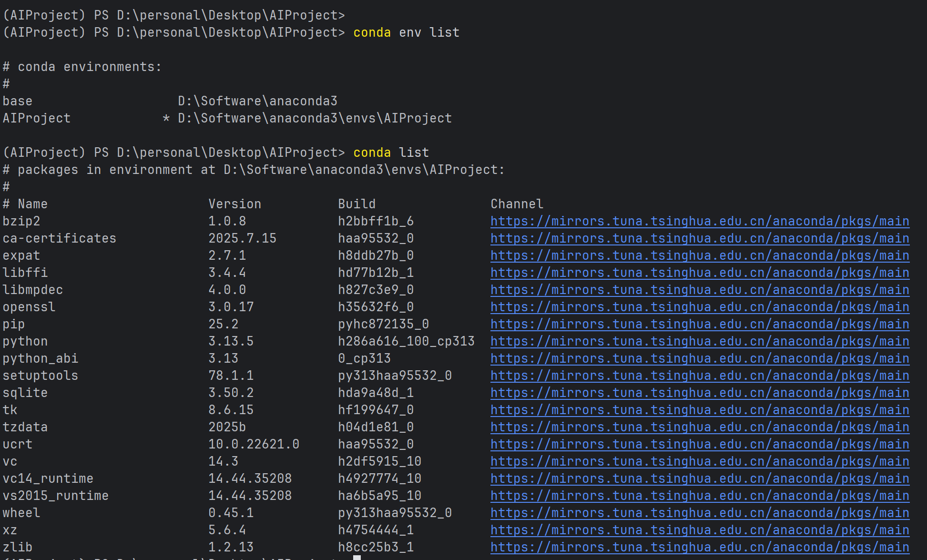This screenshot has width=927, height=560.
Task: Click the build string h4927774_10
Action: tap(379, 479)
